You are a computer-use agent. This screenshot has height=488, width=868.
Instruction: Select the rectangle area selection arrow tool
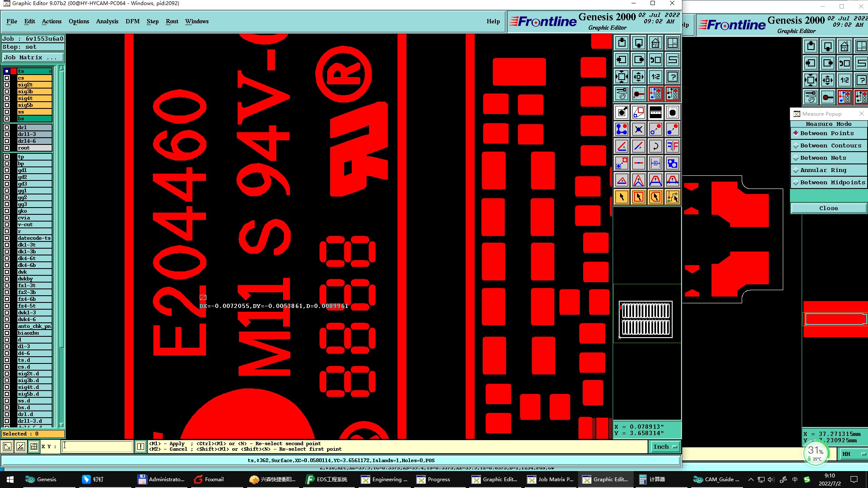(639, 197)
